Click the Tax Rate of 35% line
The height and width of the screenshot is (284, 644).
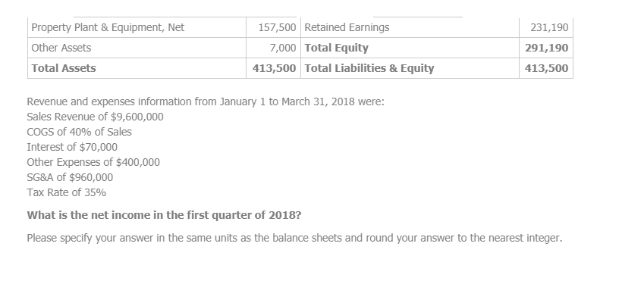click(66, 192)
